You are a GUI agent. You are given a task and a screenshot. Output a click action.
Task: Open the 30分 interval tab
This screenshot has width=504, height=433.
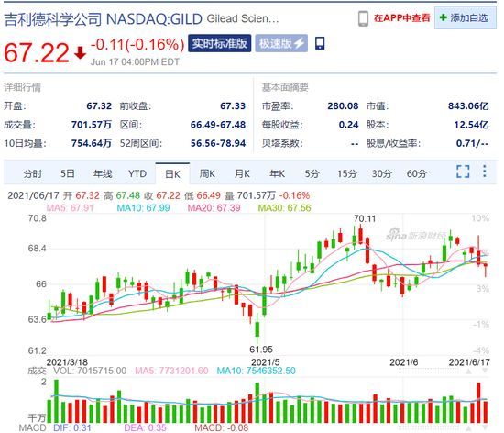(x=382, y=174)
